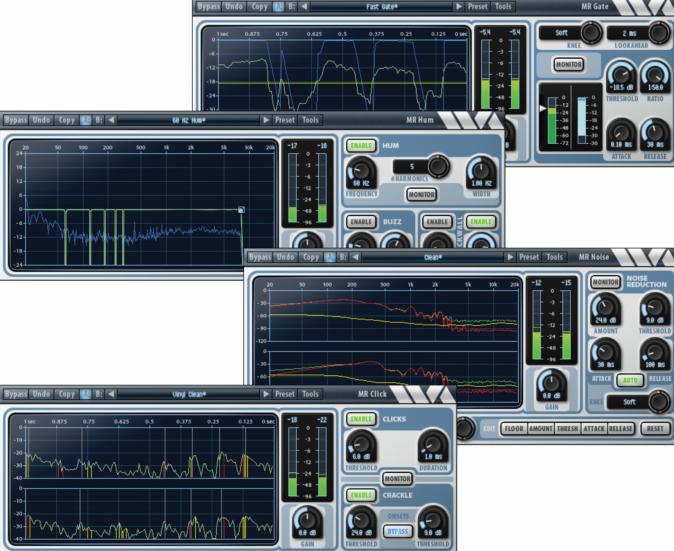Load next preset arrow in MR Noise

[510, 257]
